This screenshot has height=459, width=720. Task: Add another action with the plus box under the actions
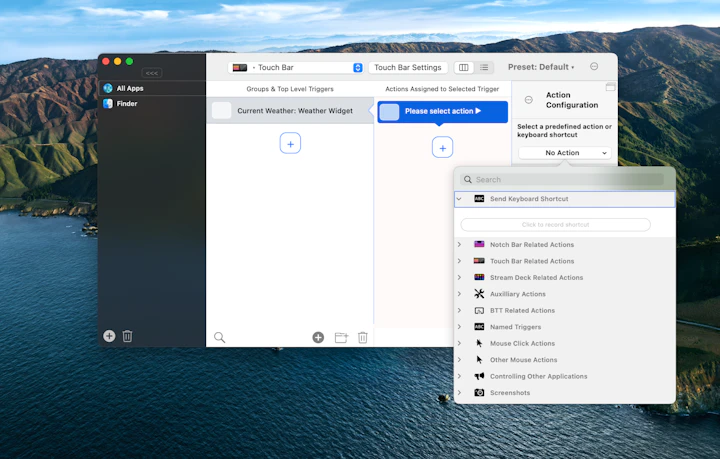tap(443, 147)
